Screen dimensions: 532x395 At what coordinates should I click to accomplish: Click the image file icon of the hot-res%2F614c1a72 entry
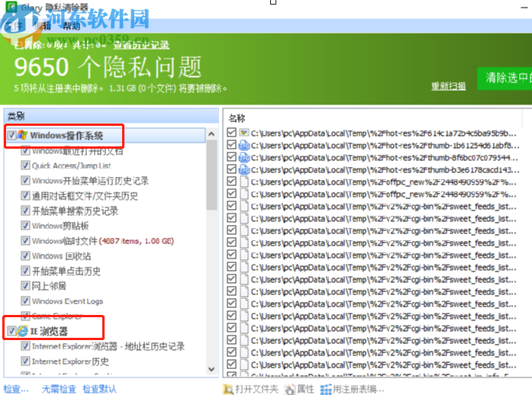[243, 133]
